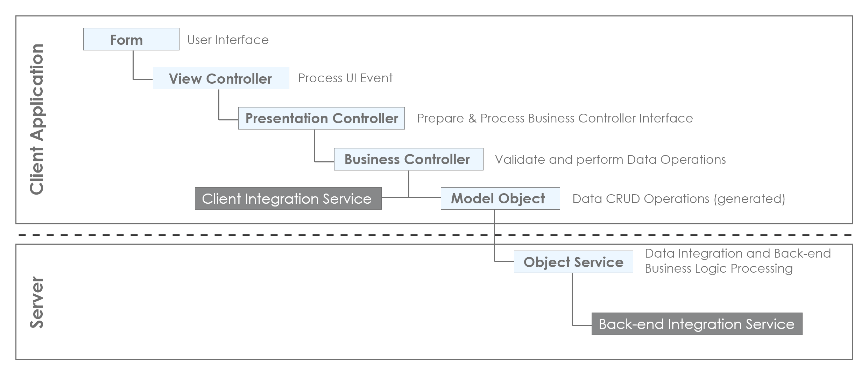Select the View Controller box
Viewport: 868px width, 378px height.
tap(221, 78)
